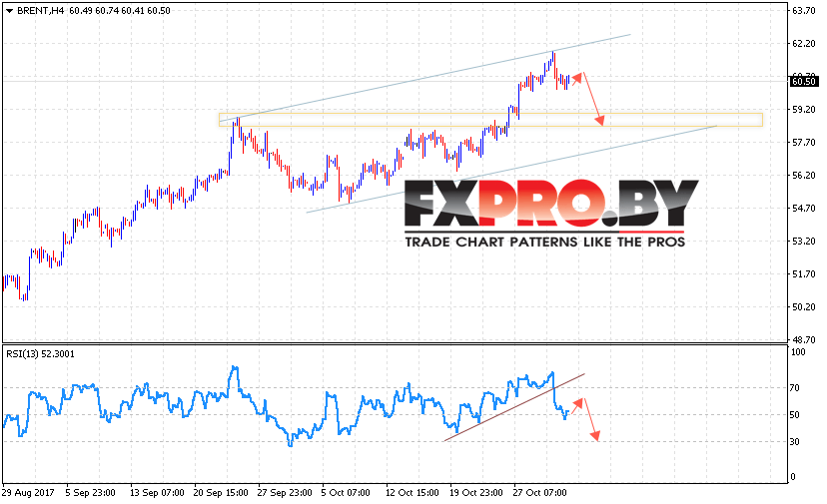The width and height of the screenshot is (827, 504).
Task: Click the RSI red arrow pointing down
Action: [595, 435]
